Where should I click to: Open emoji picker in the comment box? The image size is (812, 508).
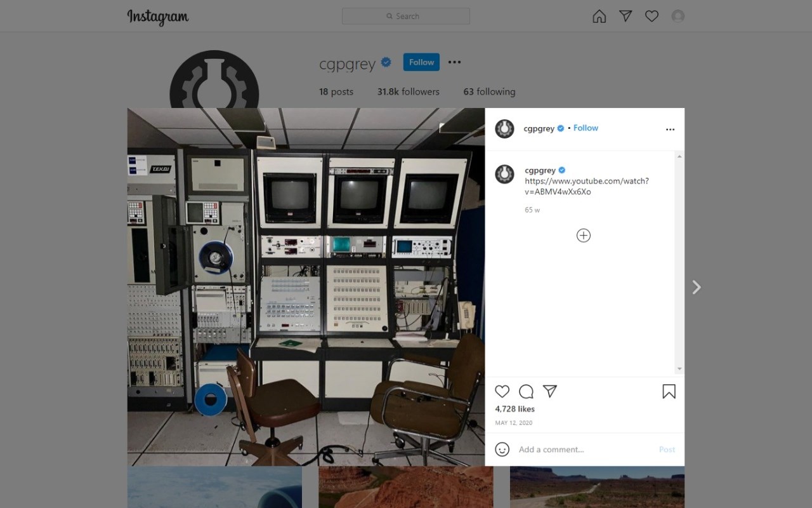(502, 450)
